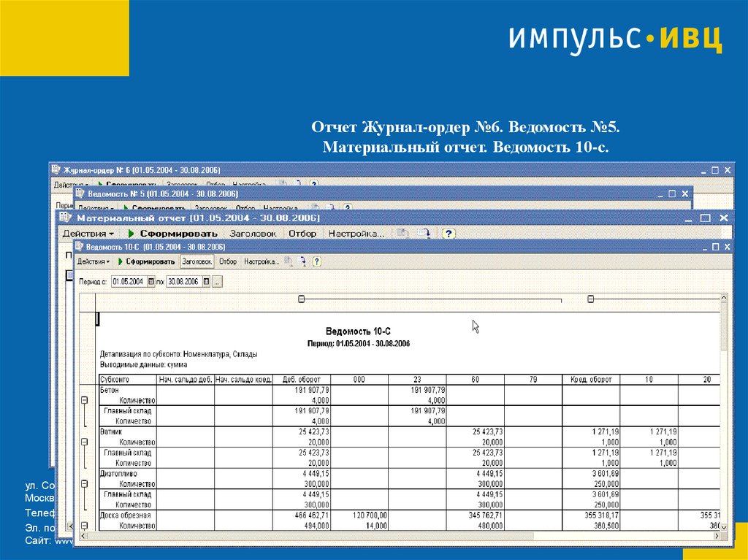Image resolution: width=748 pixels, height=560 pixels.
Task: Click the end date field 30.08.2006
Action: point(184,281)
